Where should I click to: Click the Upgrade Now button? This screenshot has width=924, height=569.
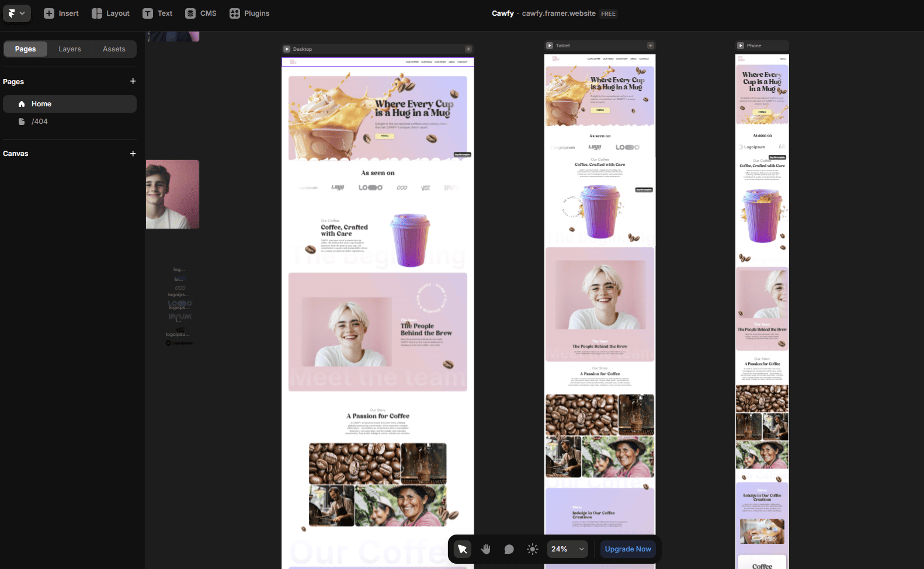coord(627,549)
